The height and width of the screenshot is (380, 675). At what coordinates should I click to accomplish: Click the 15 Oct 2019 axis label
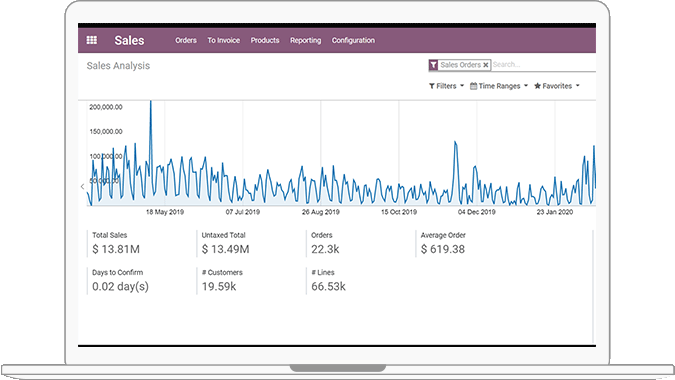point(399,212)
